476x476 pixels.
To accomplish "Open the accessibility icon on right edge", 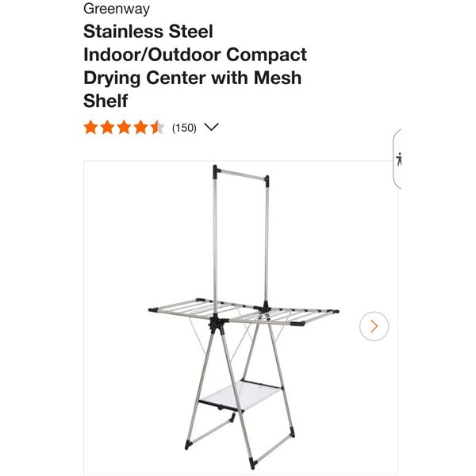I will pyautogui.click(x=398, y=159).
